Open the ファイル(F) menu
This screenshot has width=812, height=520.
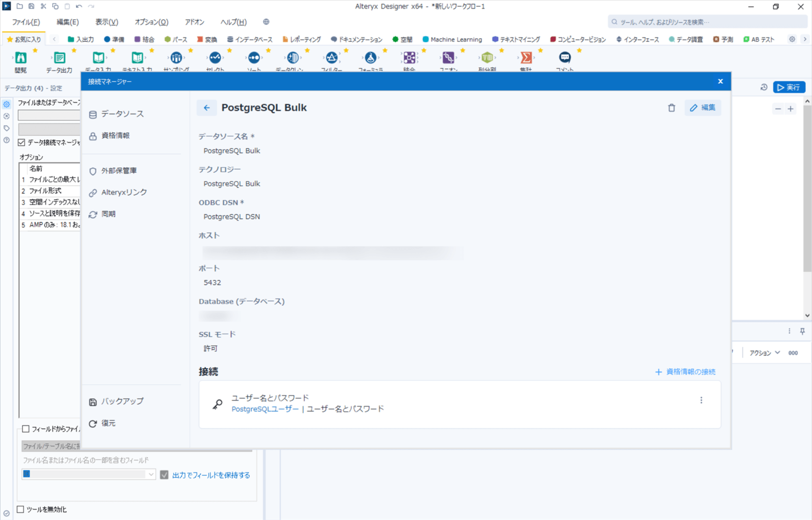[26, 22]
